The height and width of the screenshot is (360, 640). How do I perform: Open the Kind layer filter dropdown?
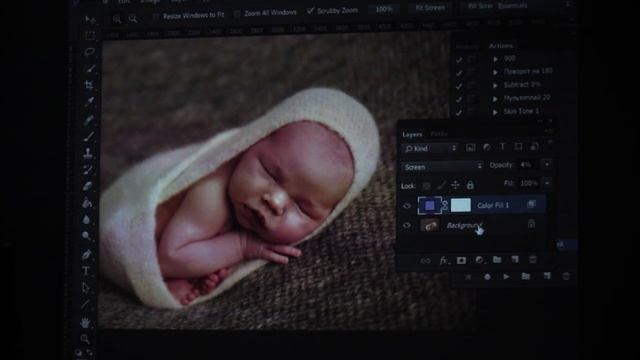(430, 148)
